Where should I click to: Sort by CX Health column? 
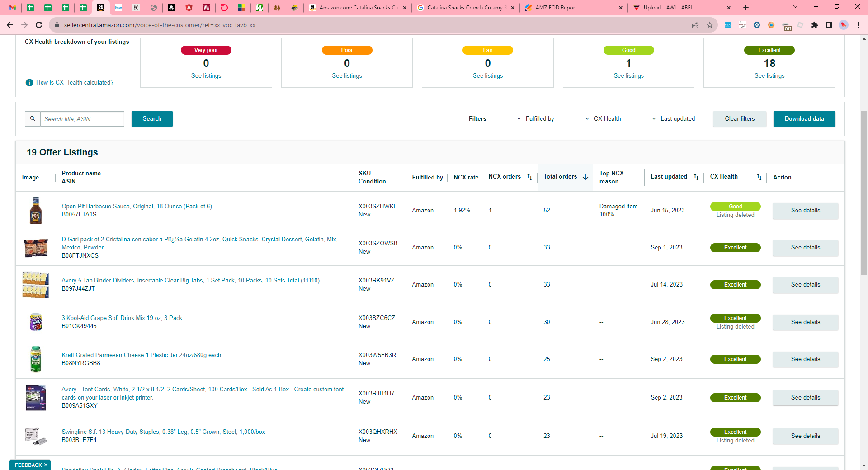click(x=759, y=177)
